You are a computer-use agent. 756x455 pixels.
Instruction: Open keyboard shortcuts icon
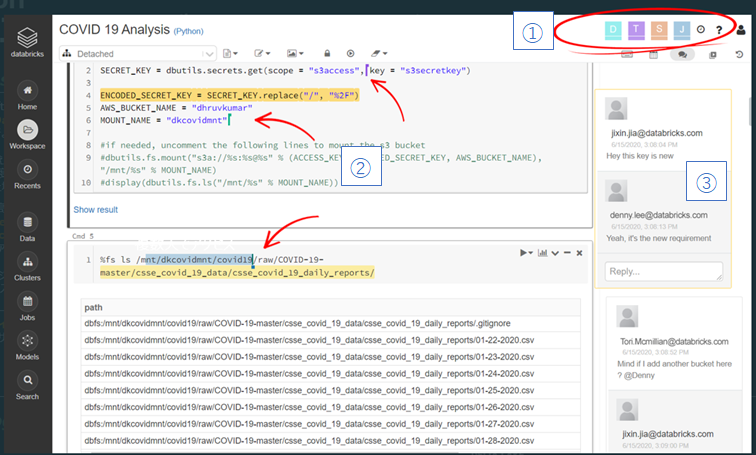tap(627, 54)
